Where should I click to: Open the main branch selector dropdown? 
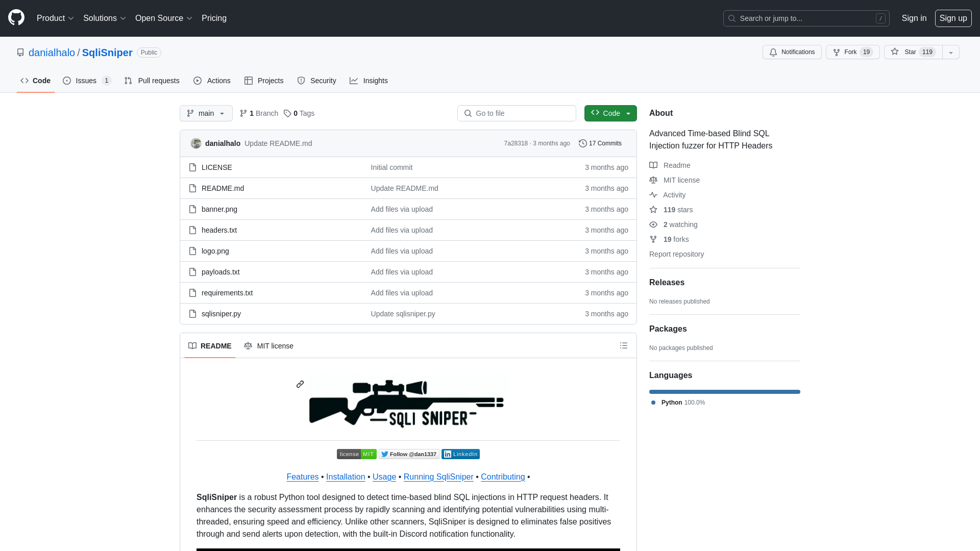(206, 113)
